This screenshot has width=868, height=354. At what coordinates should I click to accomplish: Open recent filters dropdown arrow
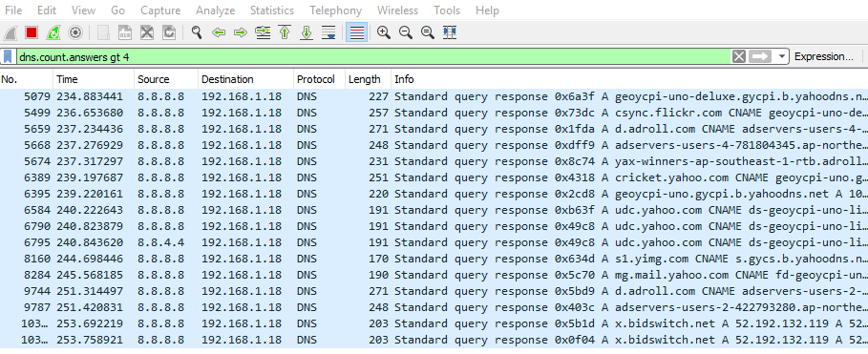click(x=781, y=56)
